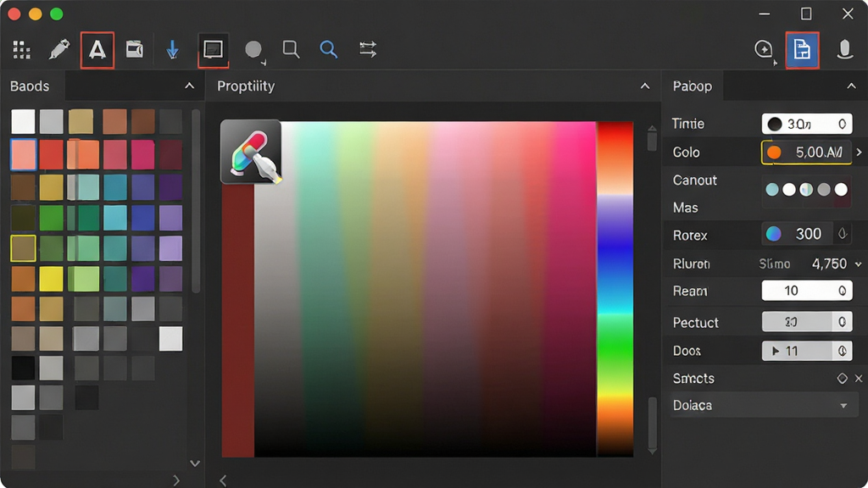Click the Timie value field

(807, 124)
